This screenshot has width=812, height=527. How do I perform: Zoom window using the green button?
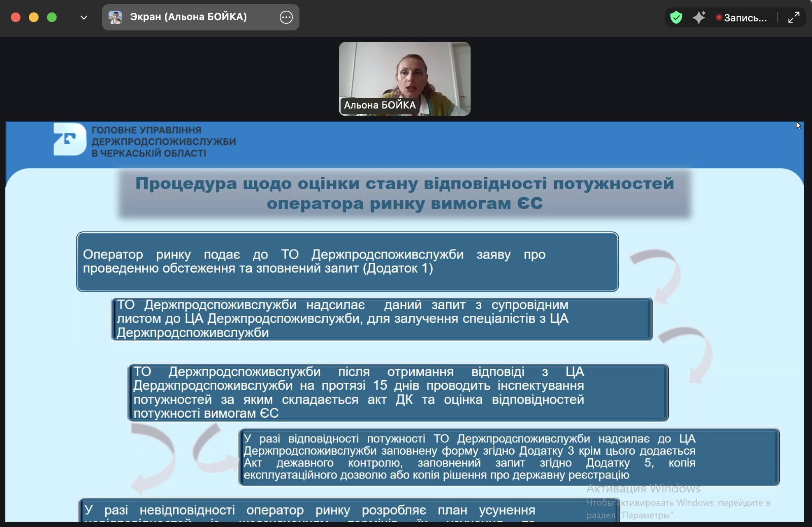pos(52,17)
